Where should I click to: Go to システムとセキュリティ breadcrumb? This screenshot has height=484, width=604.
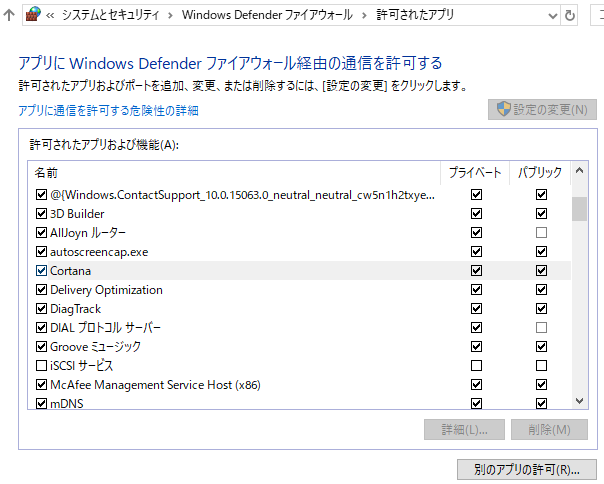[x=111, y=15]
